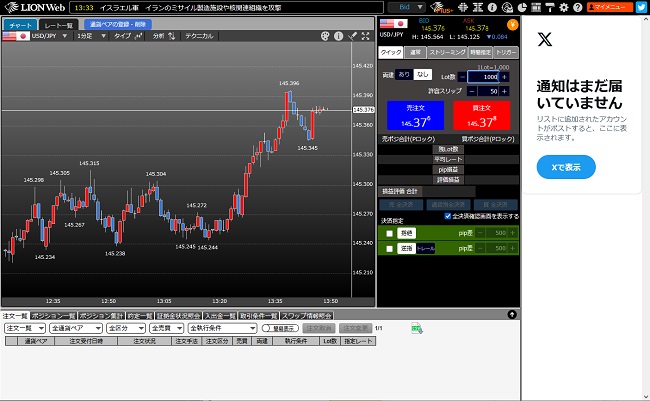Increase 許容スリップ with plus button

tap(504, 91)
